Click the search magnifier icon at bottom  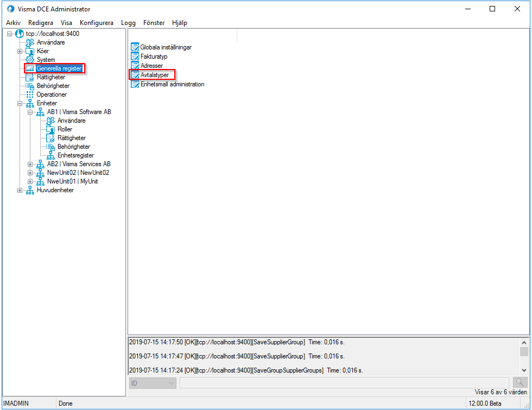(520, 382)
